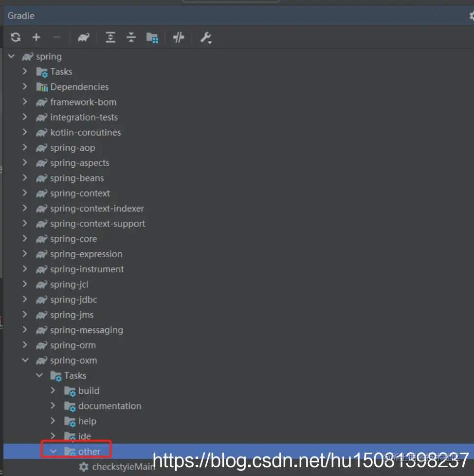Expand the documentation task group
Image resolution: width=474 pixels, height=476 pixels.
(53, 405)
